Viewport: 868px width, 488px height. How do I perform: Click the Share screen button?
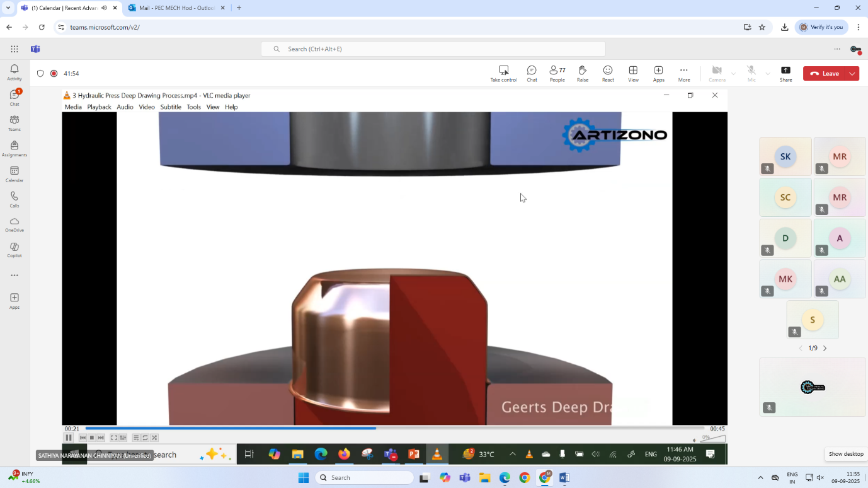tap(785, 73)
